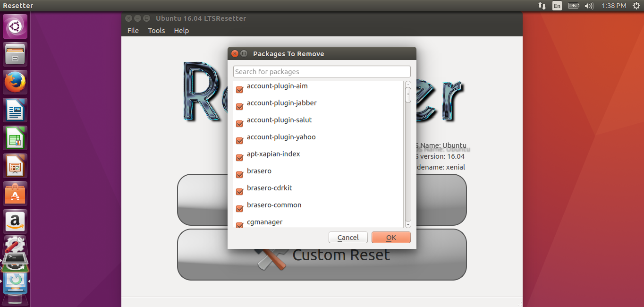Open the Amazon launcher icon

(x=16, y=222)
